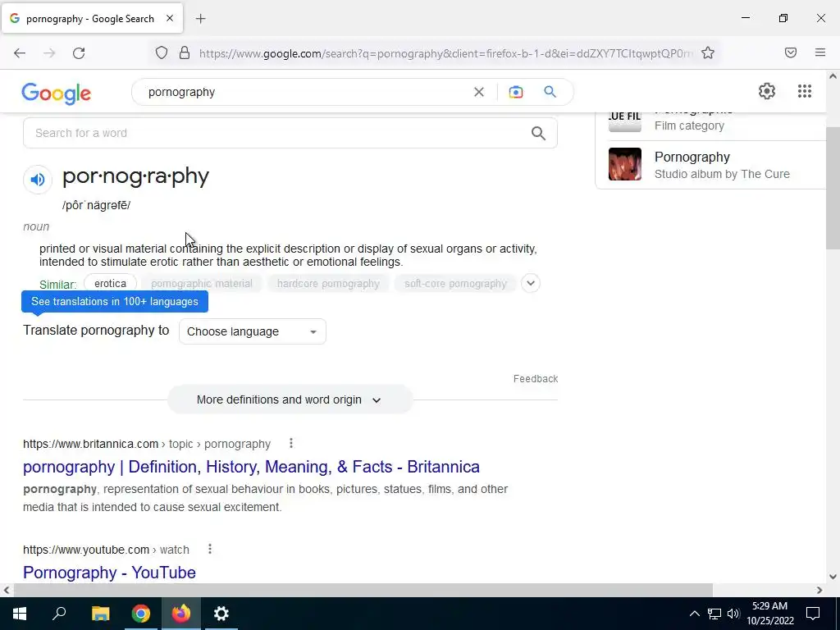Viewport: 840px width, 630px height.
Task: Select the Firefox taskbar icon
Action: click(x=181, y=614)
